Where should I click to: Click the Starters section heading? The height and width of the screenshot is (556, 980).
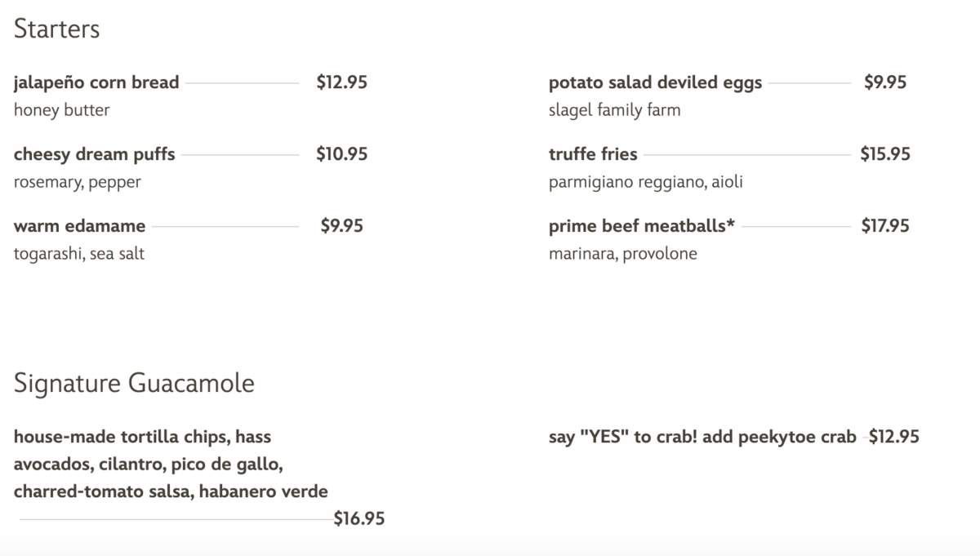[56, 29]
